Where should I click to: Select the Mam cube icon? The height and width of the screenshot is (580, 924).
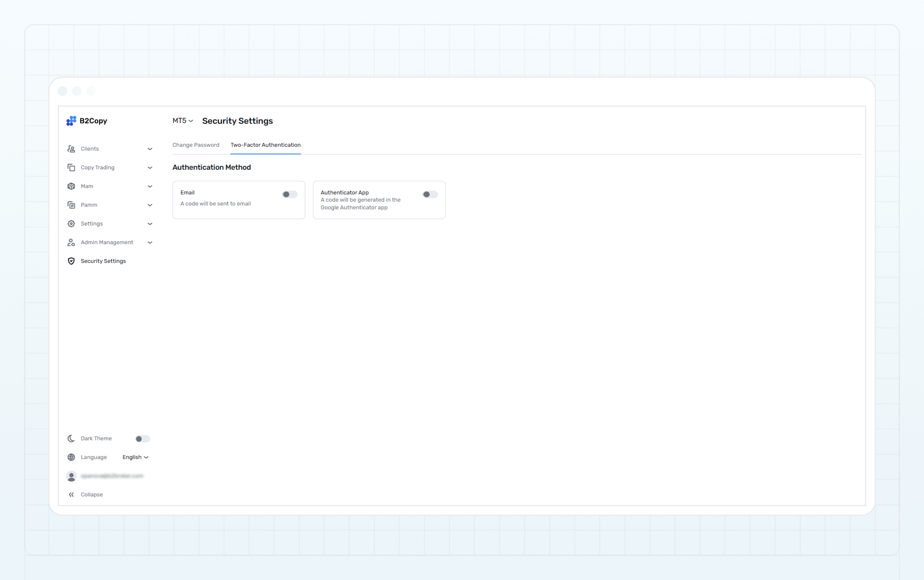point(71,186)
